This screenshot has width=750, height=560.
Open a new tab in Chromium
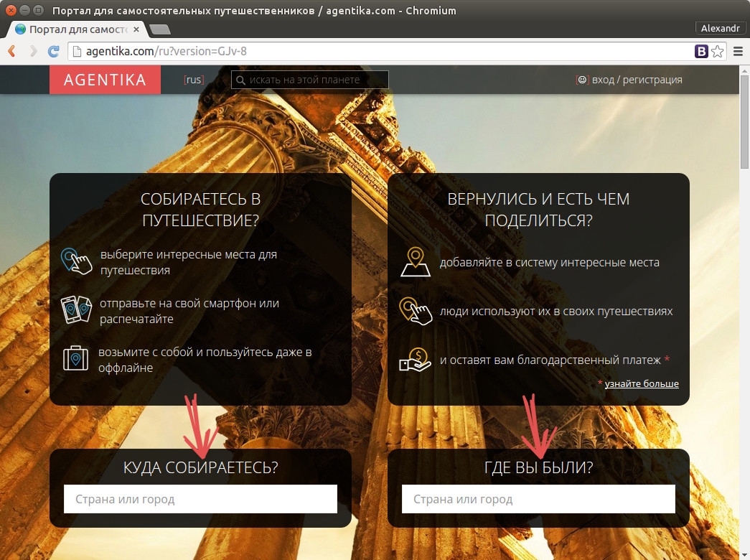coord(159,29)
